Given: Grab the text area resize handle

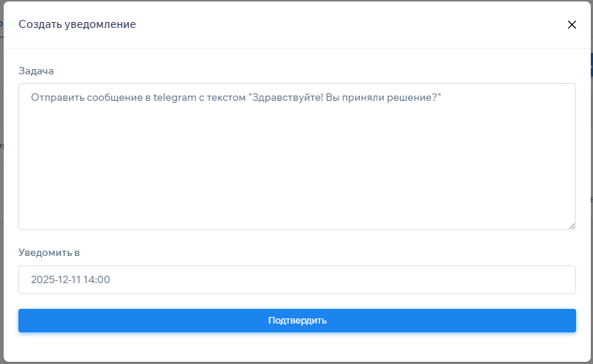Looking at the screenshot, I should (x=572, y=226).
